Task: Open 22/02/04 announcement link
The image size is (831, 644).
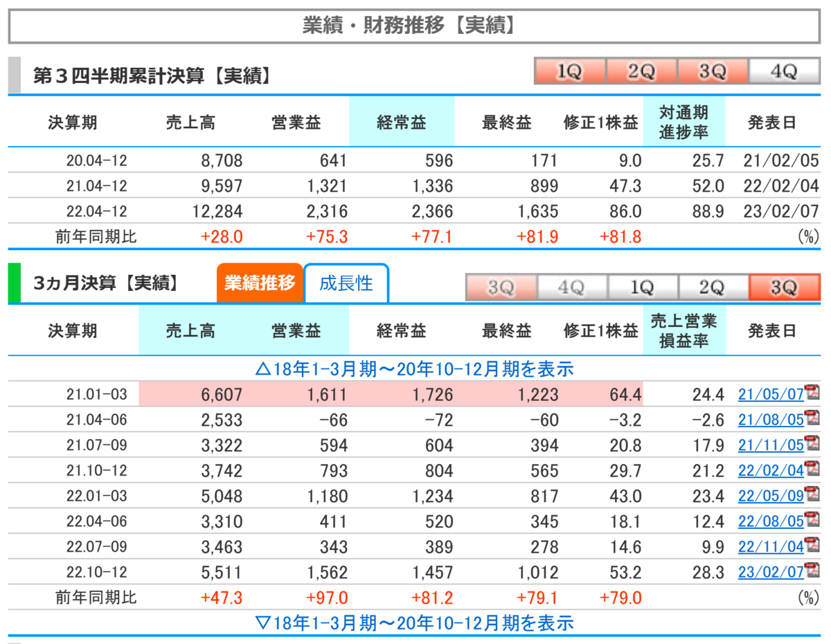Action: pos(771,470)
